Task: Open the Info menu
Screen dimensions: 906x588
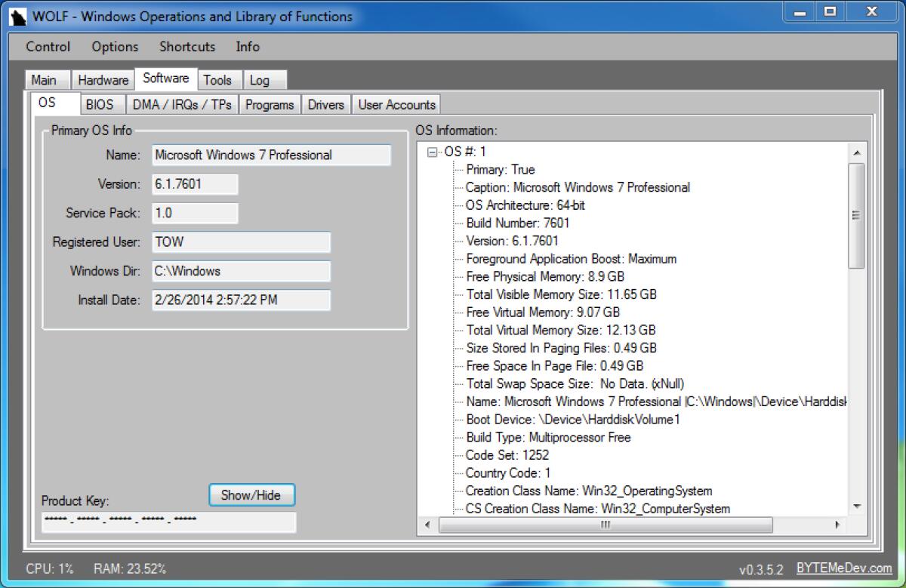Action: pos(247,47)
